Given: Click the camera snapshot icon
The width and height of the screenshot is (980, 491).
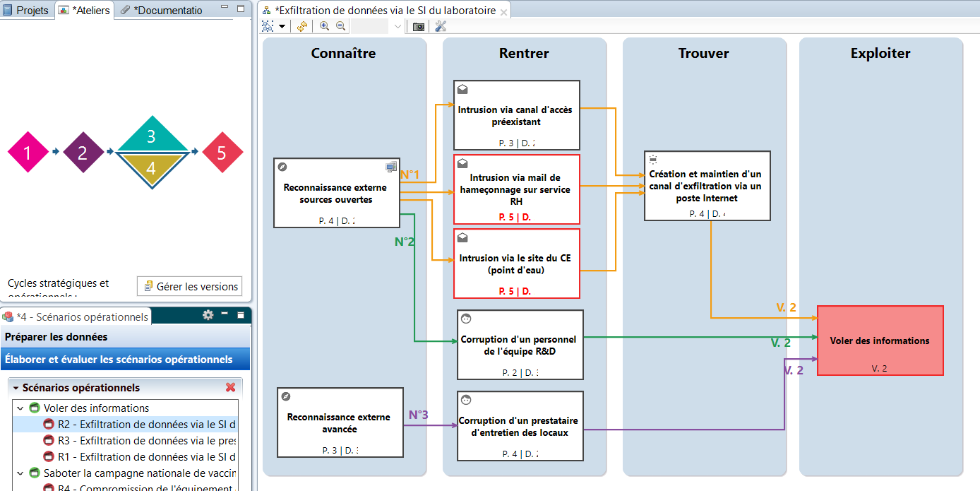Looking at the screenshot, I should 419,26.
